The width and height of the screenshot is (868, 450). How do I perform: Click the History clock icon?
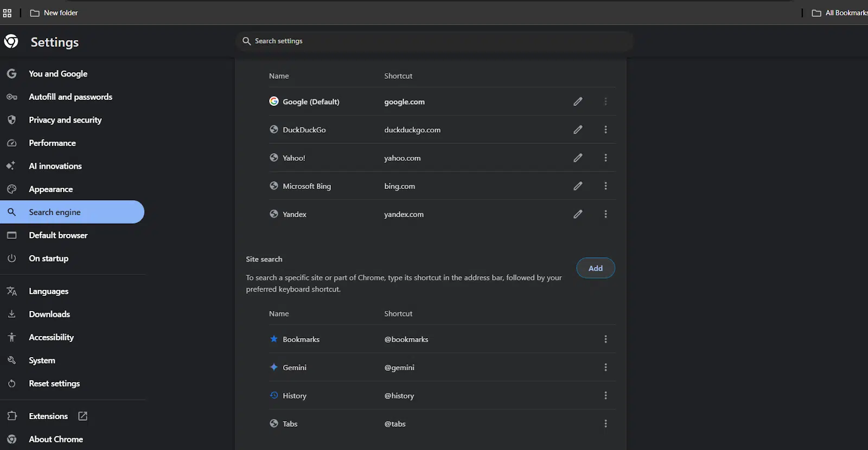pyautogui.click(x=274, y=396)
